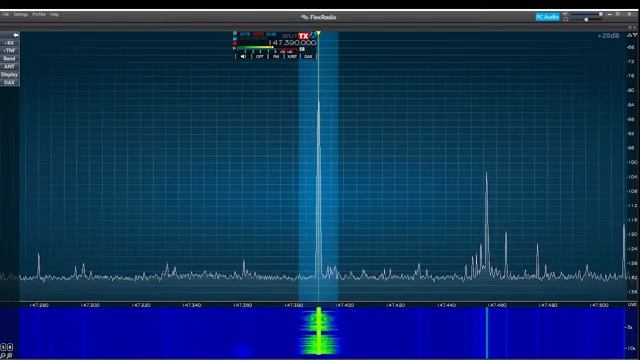Open the File menu
The image size is (640, 360).
click(6, 14)
